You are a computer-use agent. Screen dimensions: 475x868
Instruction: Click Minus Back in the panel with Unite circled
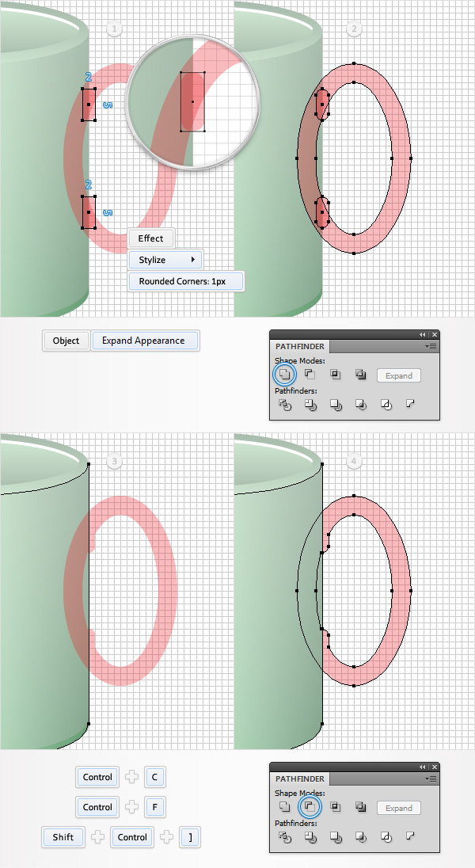410,404
